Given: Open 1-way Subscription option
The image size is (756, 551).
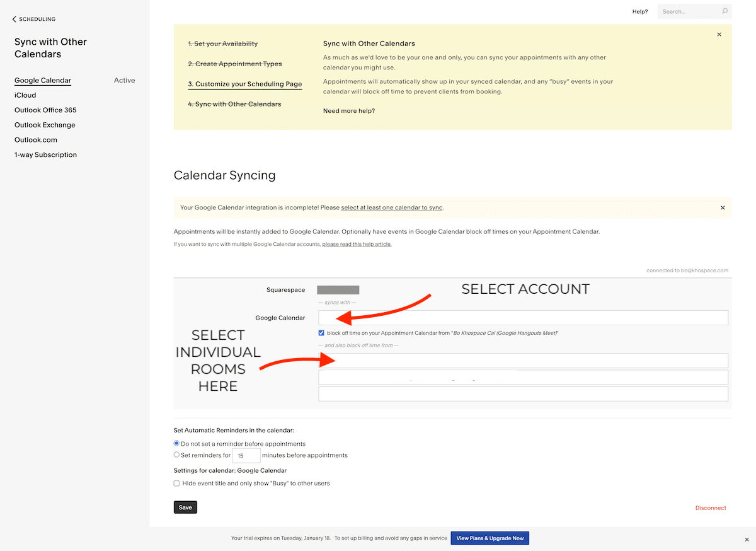Looking at the screenshot, I should pos(45,154).
